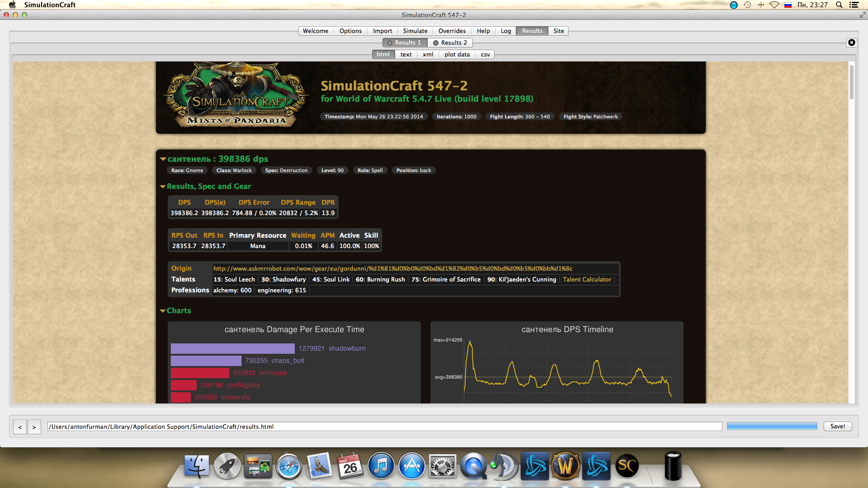Click the APM column header

pos(328,235)
